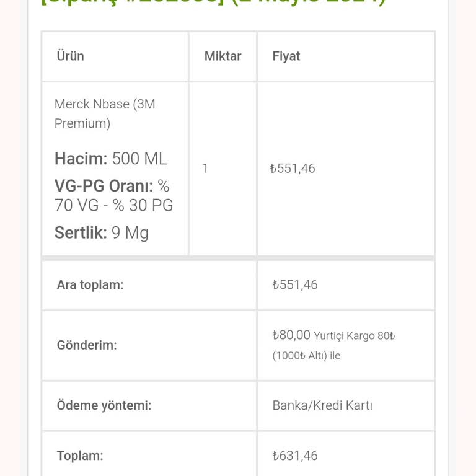Click the Banka/Kredi Kartı payment value
Image resolution: width=476 pixels, height=476 pixels.
(322, 406)
